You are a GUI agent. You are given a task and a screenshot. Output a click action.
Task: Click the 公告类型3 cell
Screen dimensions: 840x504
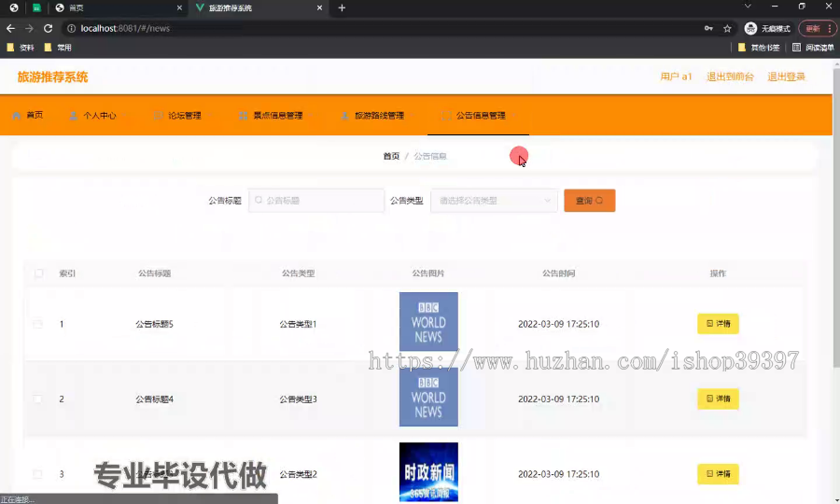point(298,399)
